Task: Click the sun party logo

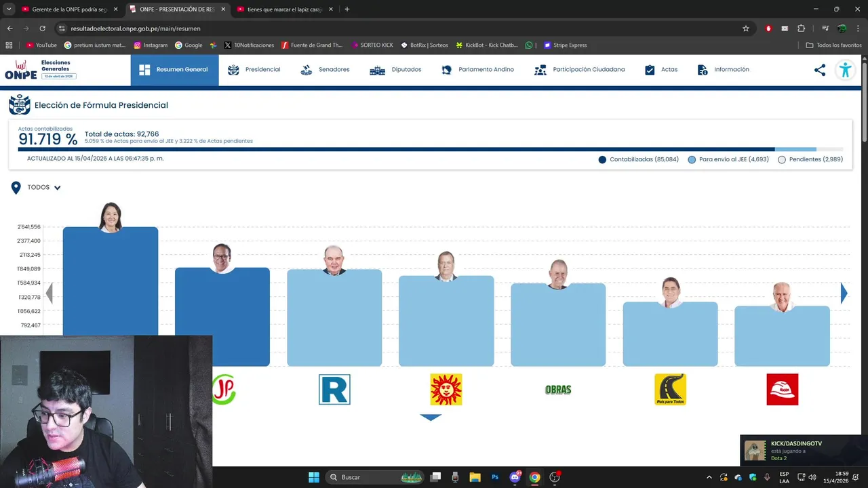Action: click(446, 390)
